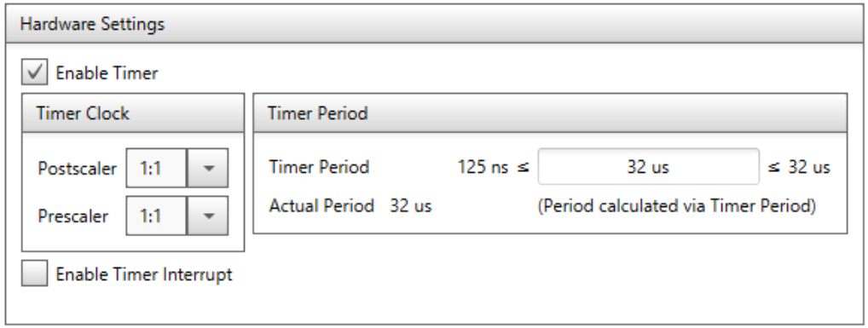This screenshot has width=868, height=328.
Task: Click the 32 us maximum limit text
Action: [x=809, y=167]
